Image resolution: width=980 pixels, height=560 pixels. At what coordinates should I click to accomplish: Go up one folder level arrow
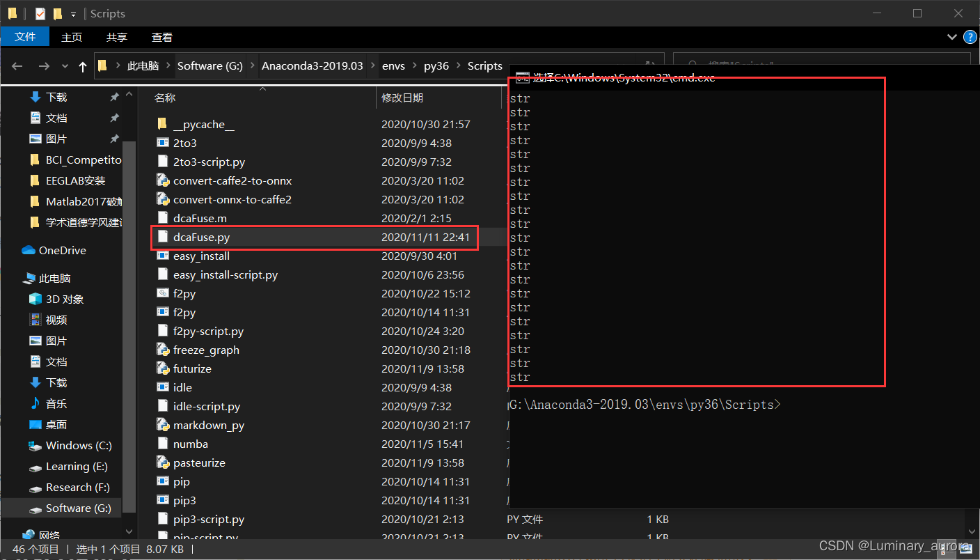83,66
